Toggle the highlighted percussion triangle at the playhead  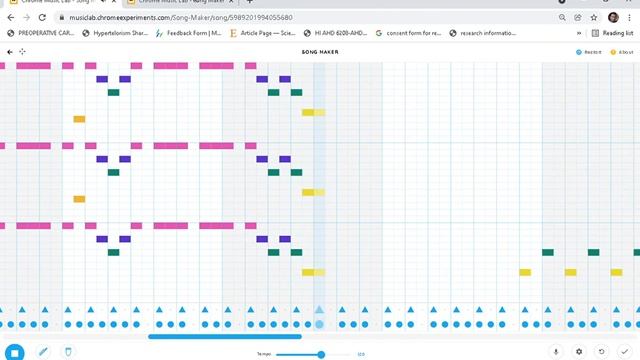319,310
